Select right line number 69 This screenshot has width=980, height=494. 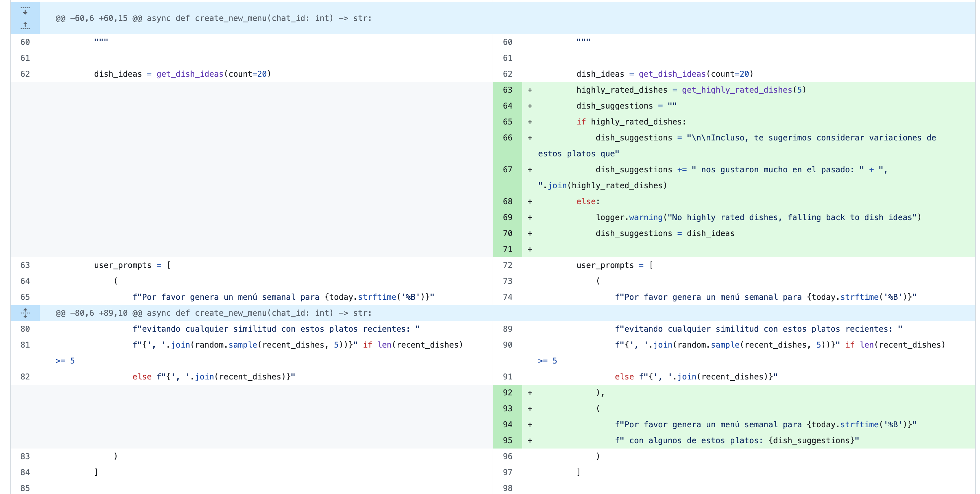[x=508, y=217]
